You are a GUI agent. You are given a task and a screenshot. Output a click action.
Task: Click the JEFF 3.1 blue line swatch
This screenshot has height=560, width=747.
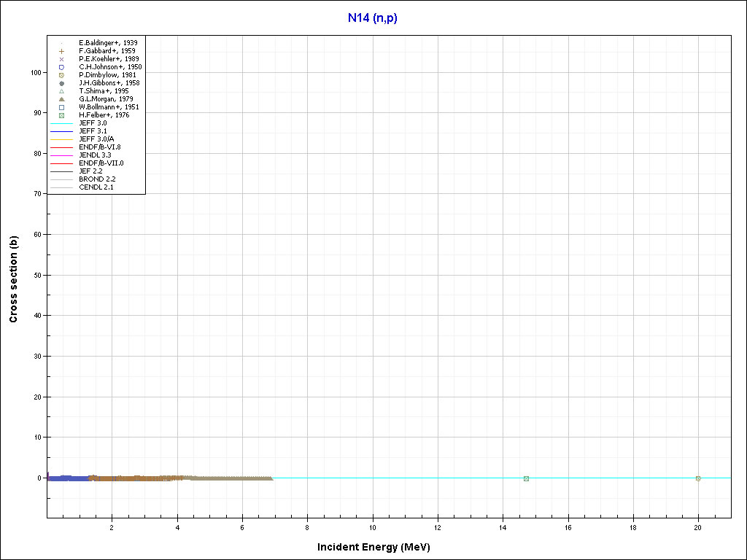[62, 131]
